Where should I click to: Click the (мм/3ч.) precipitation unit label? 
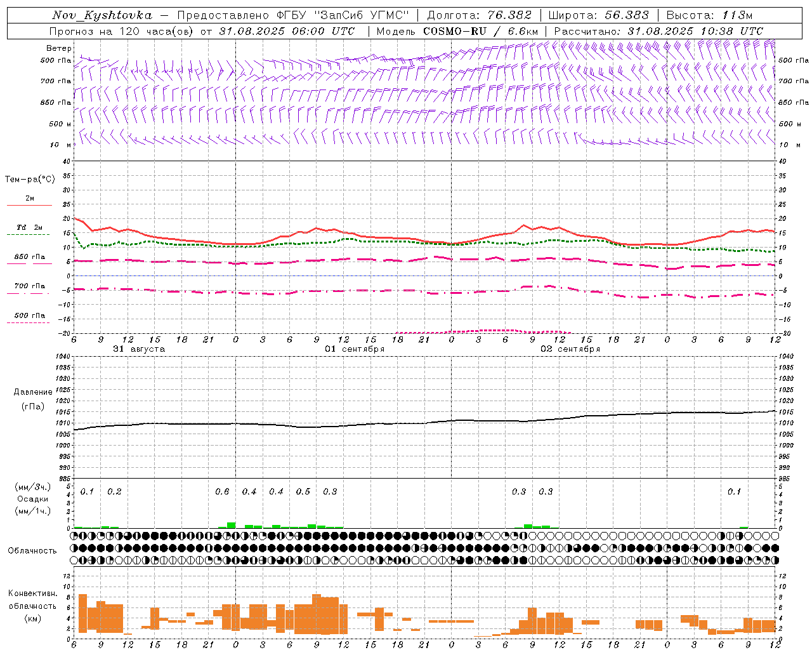[x=33, y=487]
